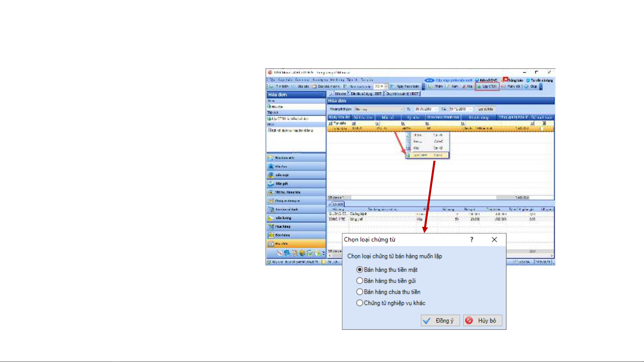Click the Hủy bỏ button

482,321
